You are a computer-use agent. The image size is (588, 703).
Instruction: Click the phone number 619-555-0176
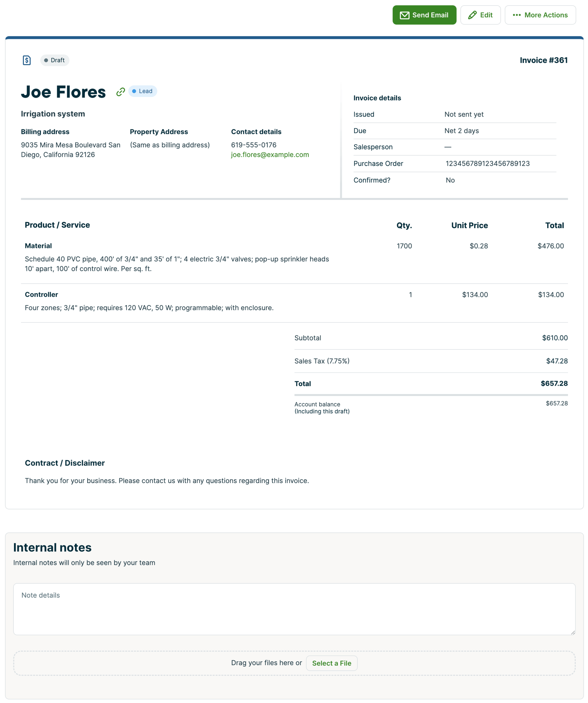click(x=253, y=145)
